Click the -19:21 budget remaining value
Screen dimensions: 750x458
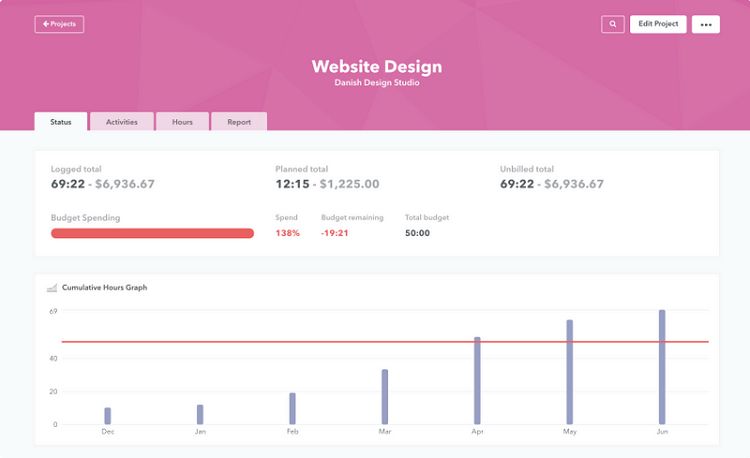pyautogui.click(x=335, y=233)
